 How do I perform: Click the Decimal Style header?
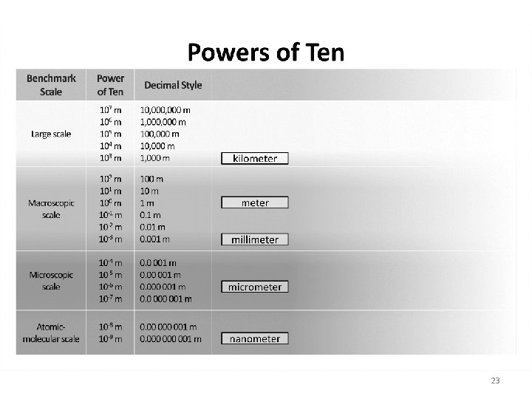tap(173, 85)
